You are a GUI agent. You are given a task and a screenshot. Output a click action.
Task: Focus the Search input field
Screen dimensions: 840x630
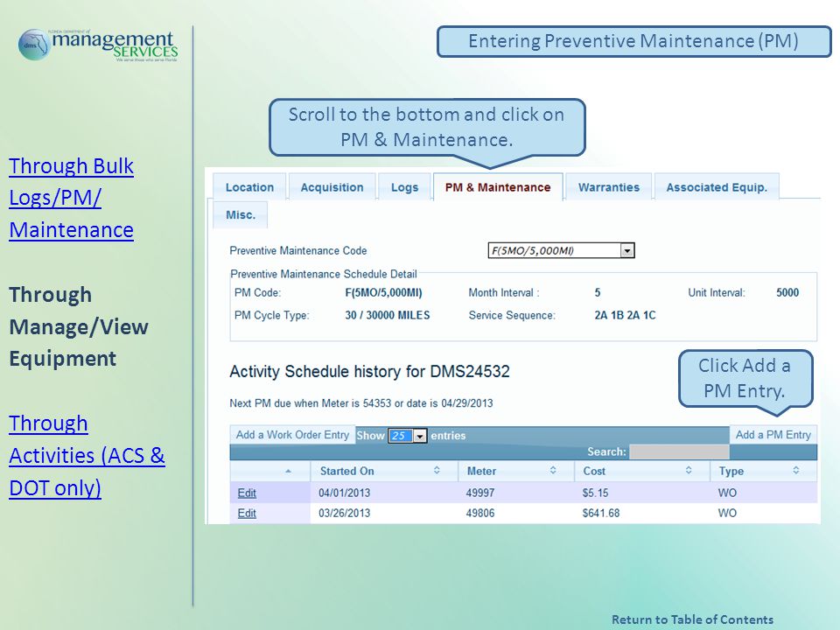tap(679, 451)
